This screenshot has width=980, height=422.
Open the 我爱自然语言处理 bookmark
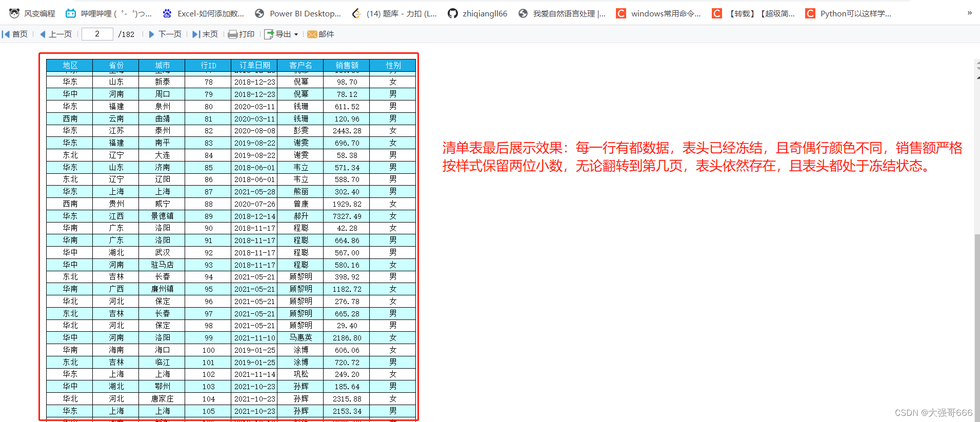[x=562, y=13]
